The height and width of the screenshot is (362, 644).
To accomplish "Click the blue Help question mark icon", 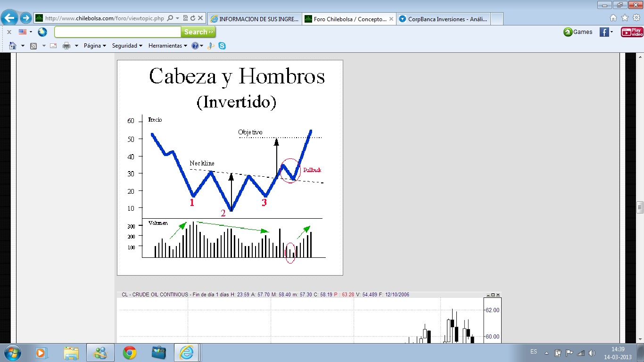I will pyautogui.click(x=195, y=46).
